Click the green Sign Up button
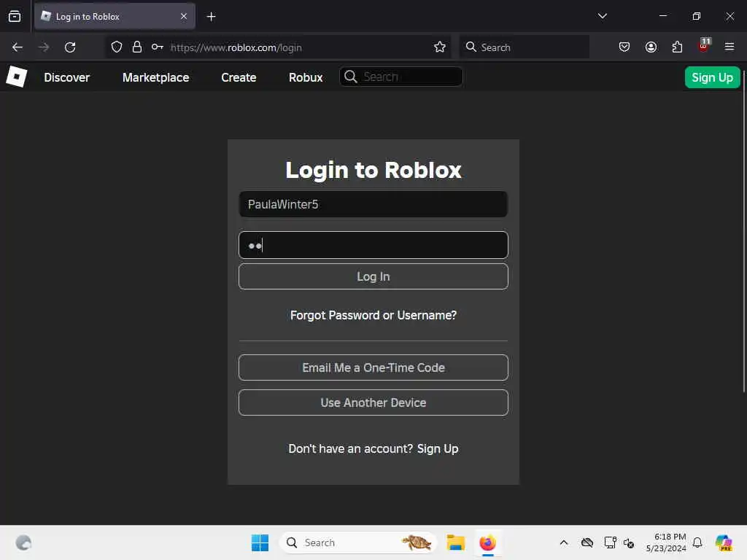Viewport: 747px width, 560px height. (x=712, y=77)
